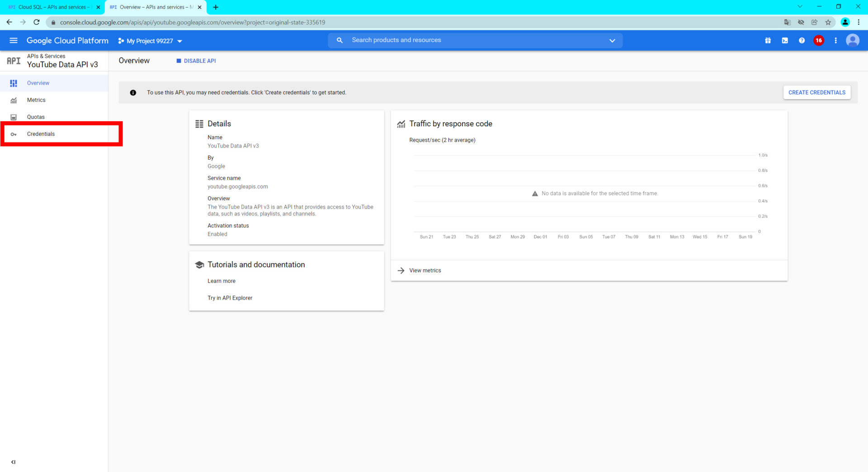
Task: Open the My Project 99227 project selector
Action: click(150, 41)
